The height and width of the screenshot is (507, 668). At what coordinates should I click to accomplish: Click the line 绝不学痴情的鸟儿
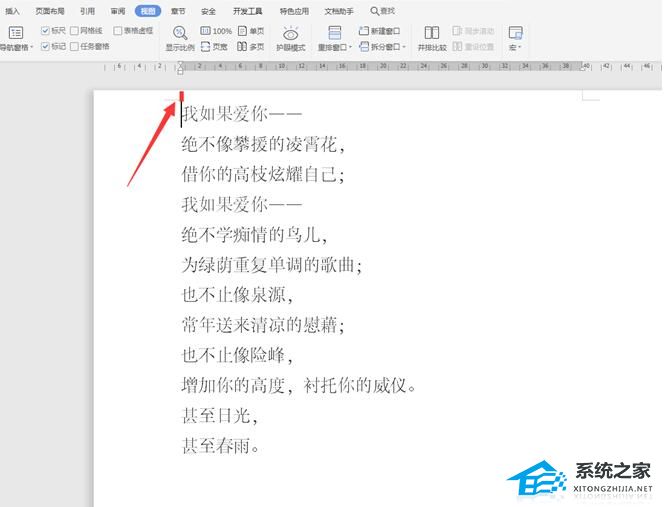tap(254, 235)
